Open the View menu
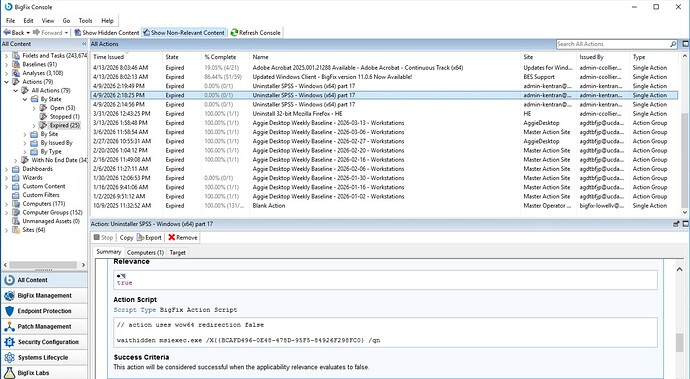This screenshot has width=690, height=379. [x=48, y=21]
